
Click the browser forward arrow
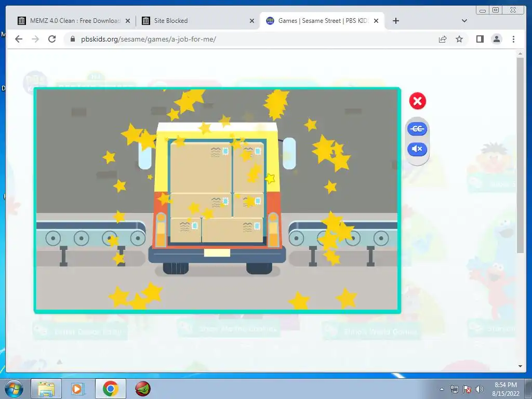[x=35, y=39]
